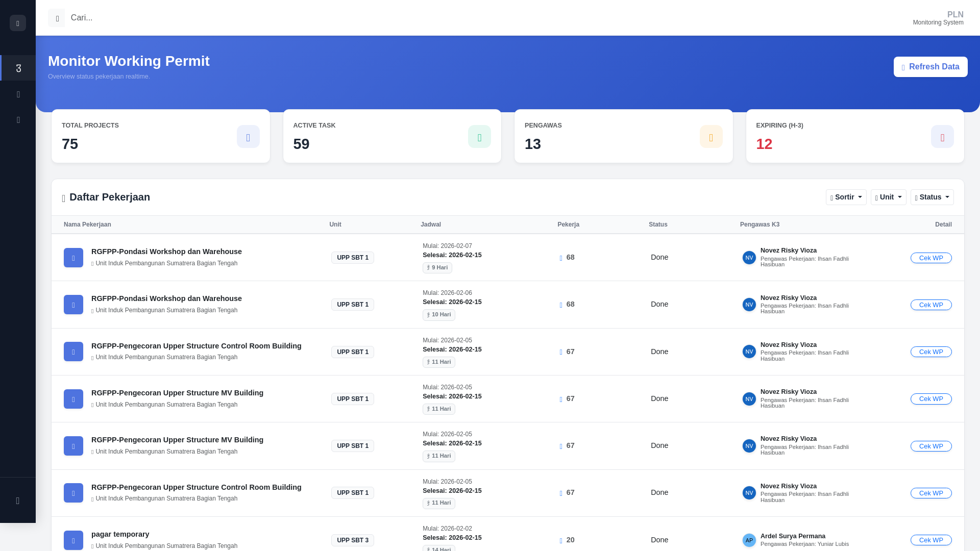Click the Pekerja column header
The width and height of the screenshot is (980, 551).
tap(568, 224)
